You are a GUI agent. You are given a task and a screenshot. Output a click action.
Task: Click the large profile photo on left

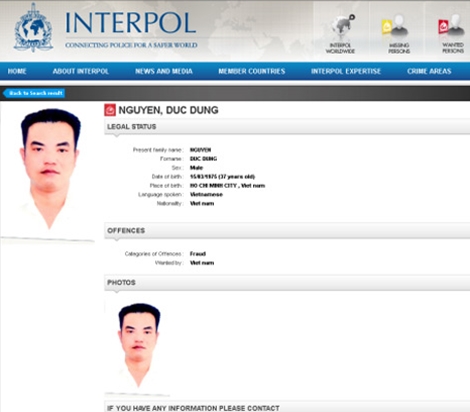[x=49, y=173]
